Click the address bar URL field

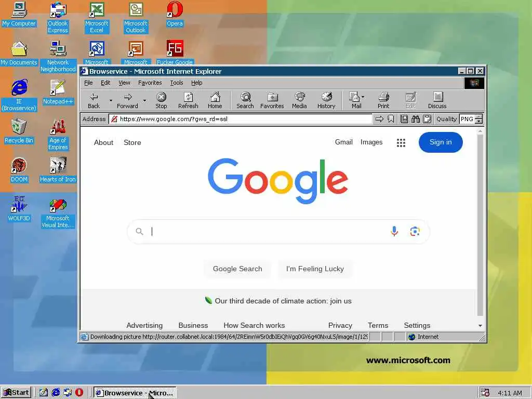tap(241, 119)
